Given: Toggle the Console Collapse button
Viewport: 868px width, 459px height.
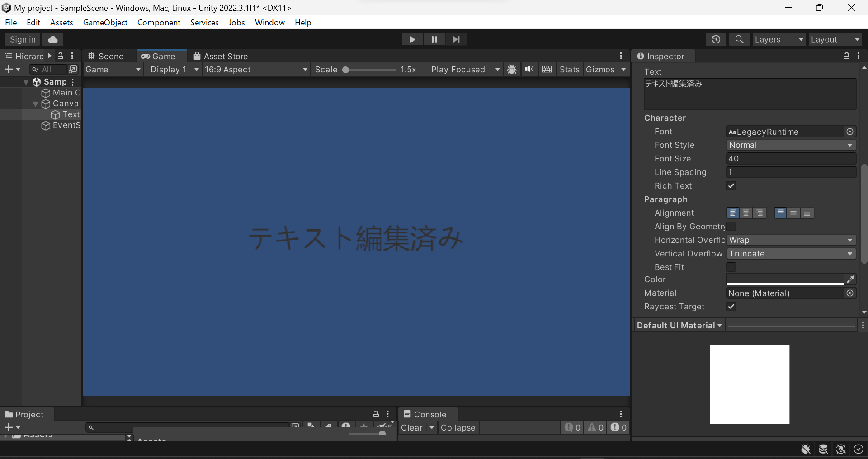Looking at the screenshot, I should [458, 427].
